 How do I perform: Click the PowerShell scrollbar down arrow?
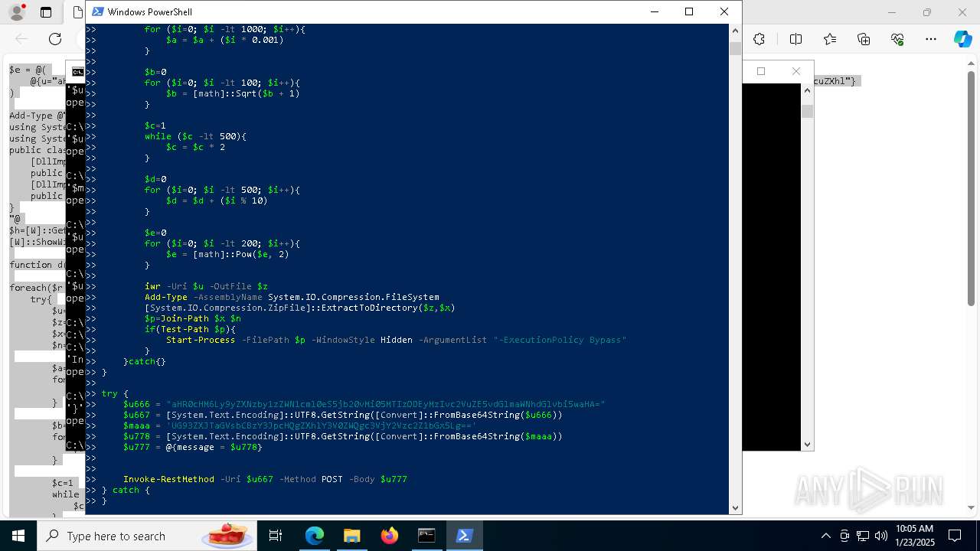click(735, 507)
